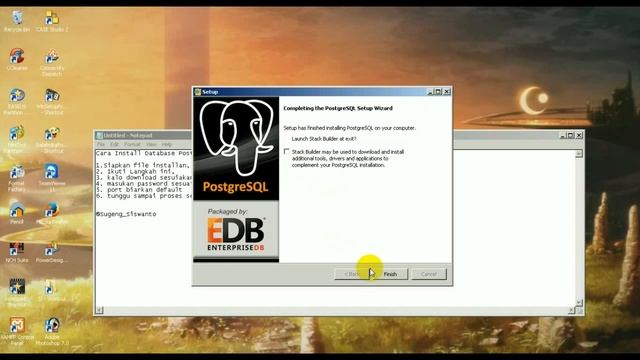This screenshot has width=640, height=360.
Task: Click the Finish button in Setup
Action: (x=390, y=274)
